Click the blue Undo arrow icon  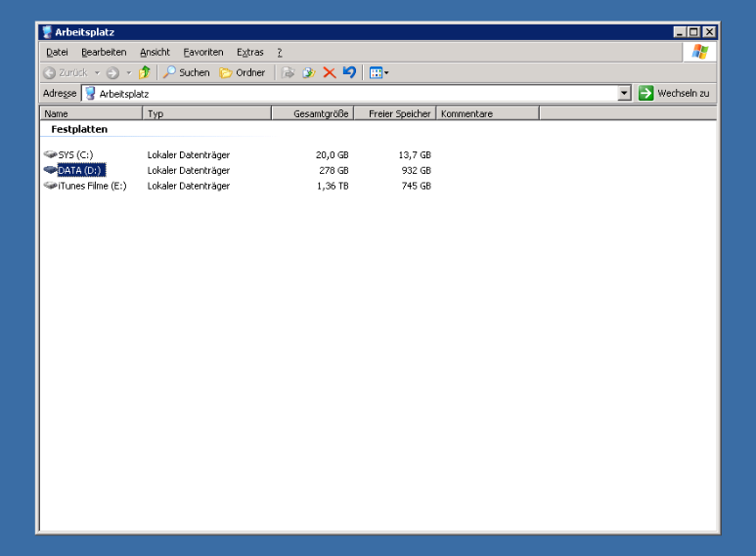[x=349, y=72]
